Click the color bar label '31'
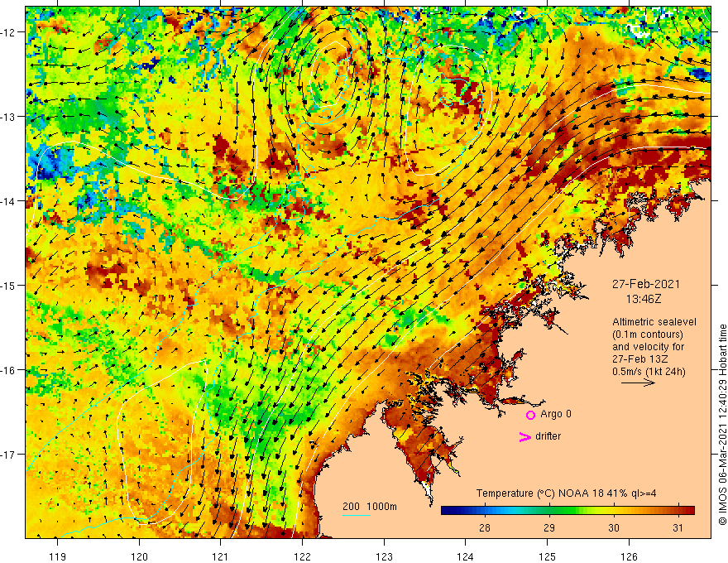Image resolution: width=728 pixels, height=563 pixels. tap(678, 527)
